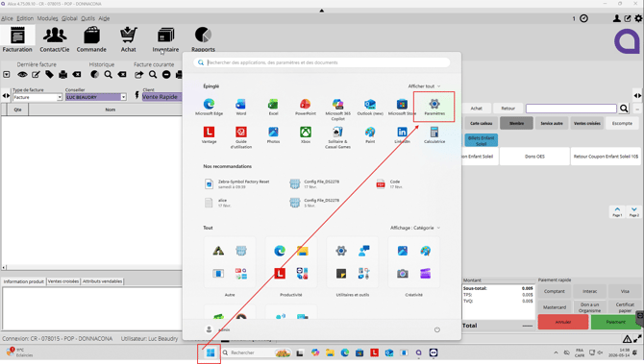This screenshot has height=364, width=644.
Task: Open the Achat module with cart icon
Action: pos(129,39)
